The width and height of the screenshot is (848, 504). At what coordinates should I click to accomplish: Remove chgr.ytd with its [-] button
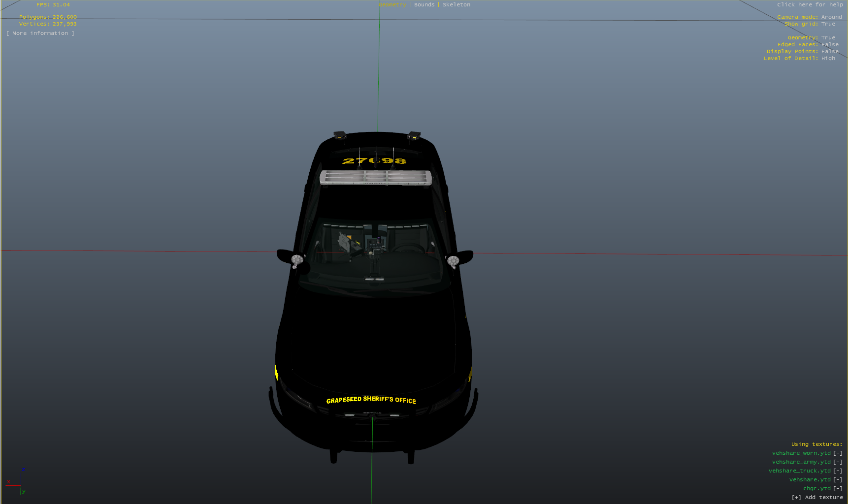(838, 489)
